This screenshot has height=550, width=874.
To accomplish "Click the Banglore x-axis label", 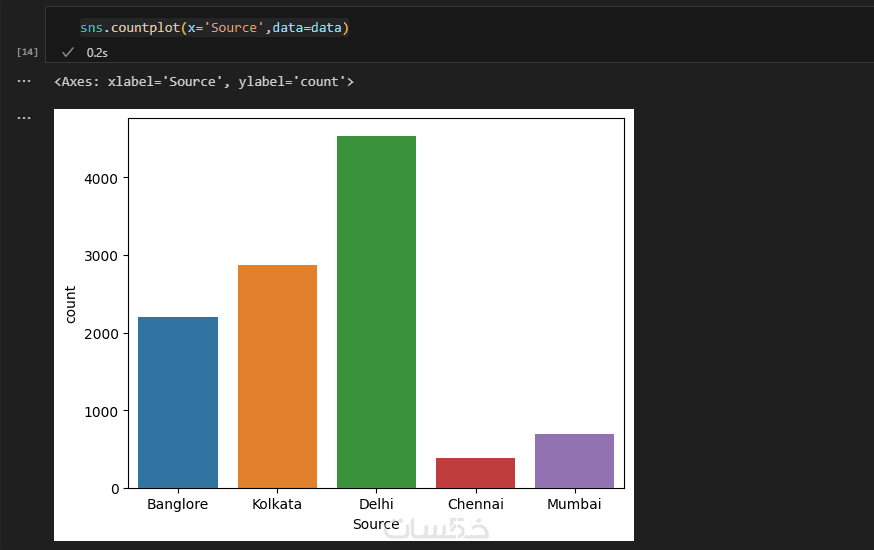I will pos(177,504).
